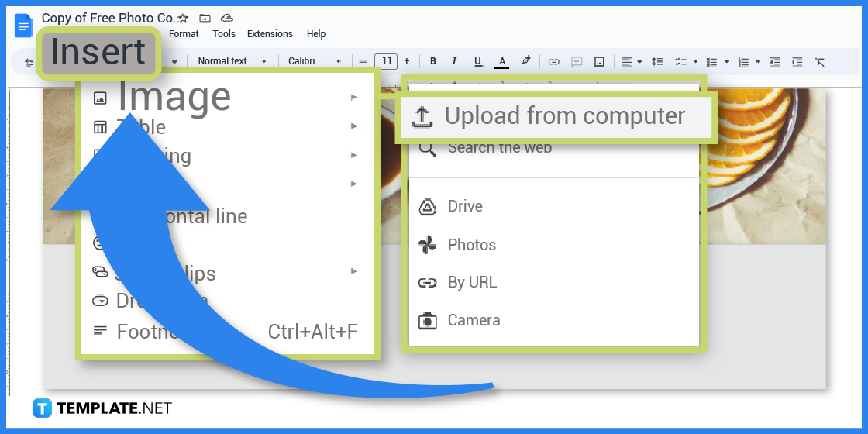
Task: Click the increase indent icon
Action: point(797,62)
